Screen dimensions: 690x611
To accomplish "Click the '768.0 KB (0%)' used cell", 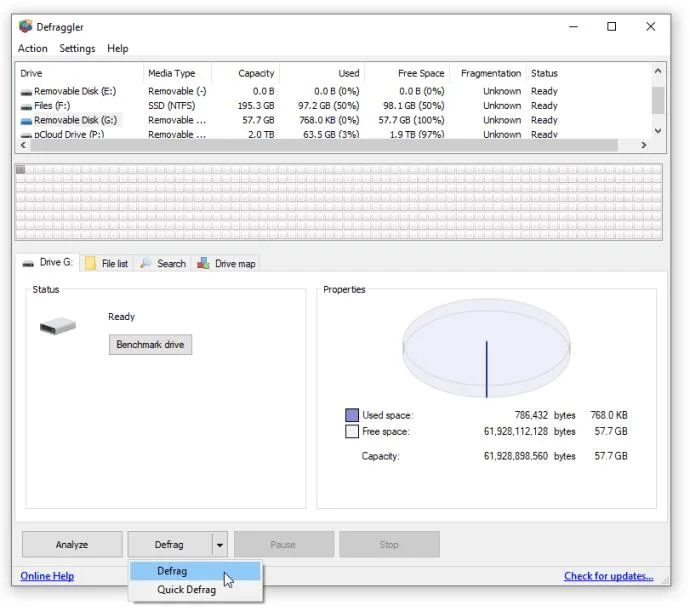I will (x=329, y=120).
